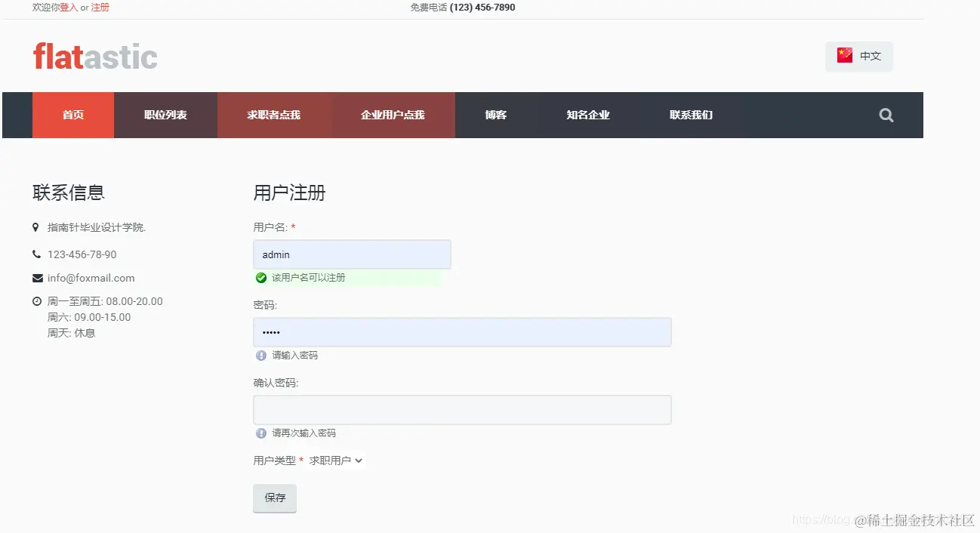Click the 请再次输入密码 hint text

(x=304, y=433)
